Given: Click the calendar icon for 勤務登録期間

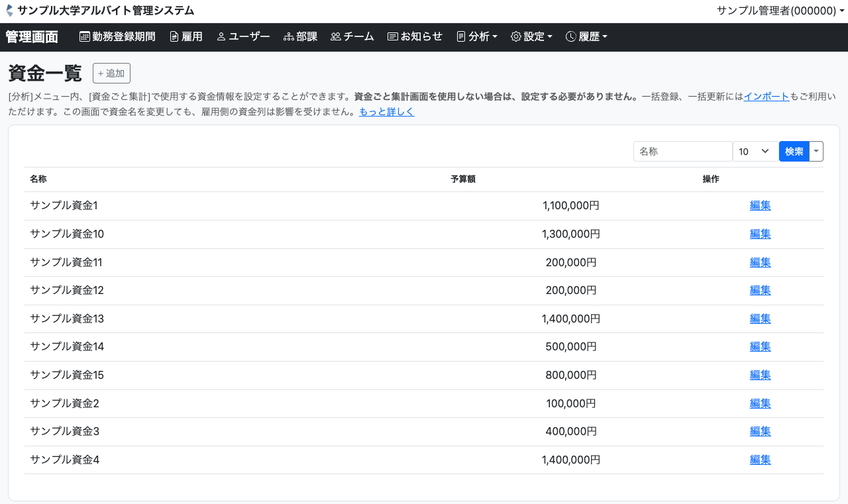Looking at the screenshot, I should click(x=85, y=37).
